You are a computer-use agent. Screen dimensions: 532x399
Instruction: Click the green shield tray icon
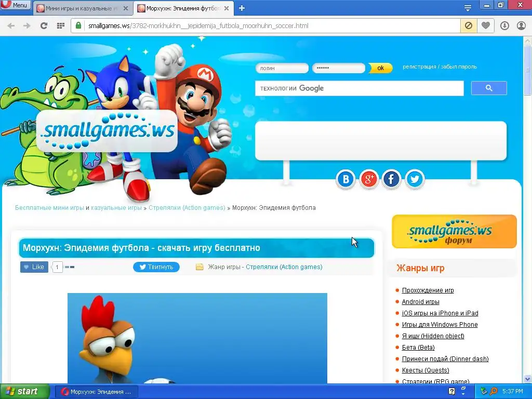484,392
